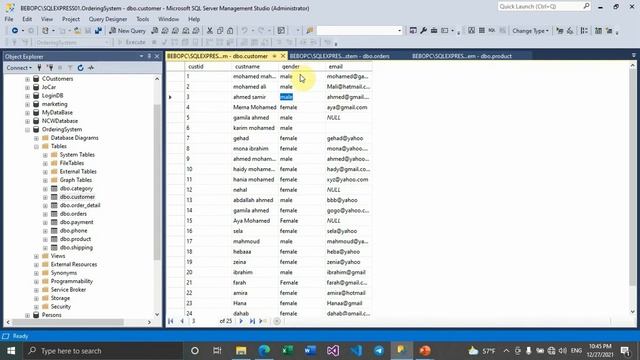The width and height of the screenshot is (640, 360).
Task: Open the Window menu
Action: 168,19
